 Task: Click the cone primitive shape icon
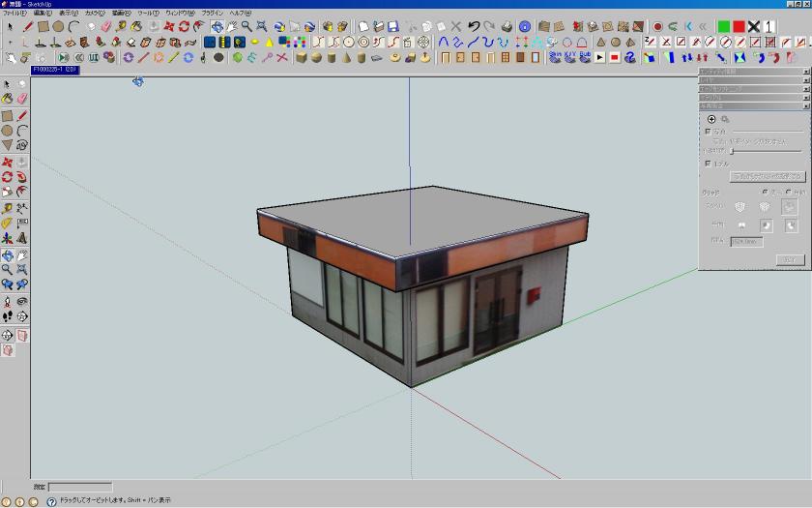[346, 57]
